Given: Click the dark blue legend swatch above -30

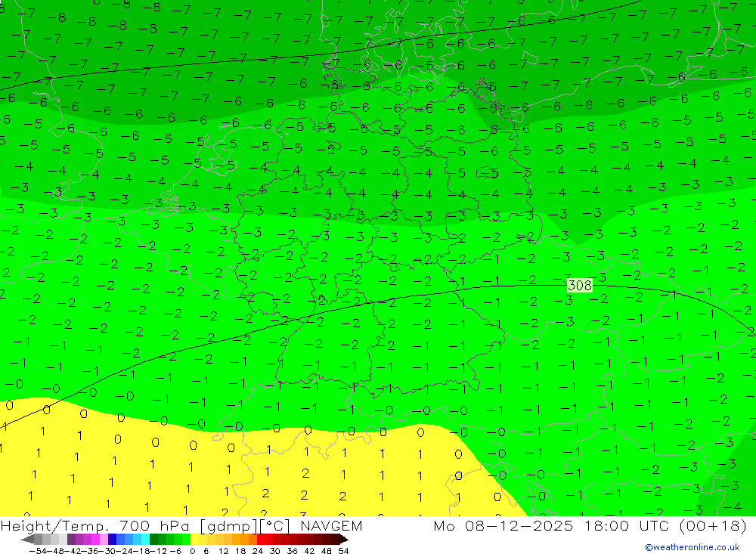Looking at the screenshot, I should 112,539.
